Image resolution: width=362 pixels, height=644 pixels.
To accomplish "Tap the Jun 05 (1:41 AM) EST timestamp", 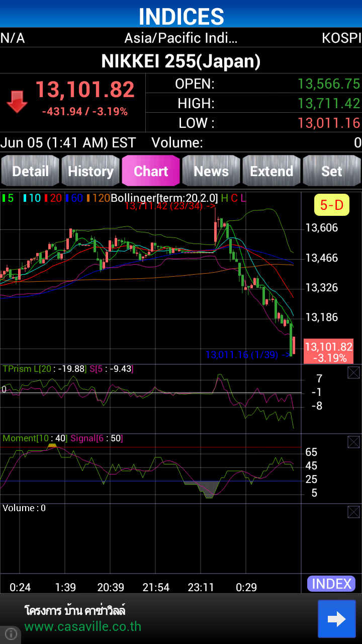I will (x=68, y=143).
